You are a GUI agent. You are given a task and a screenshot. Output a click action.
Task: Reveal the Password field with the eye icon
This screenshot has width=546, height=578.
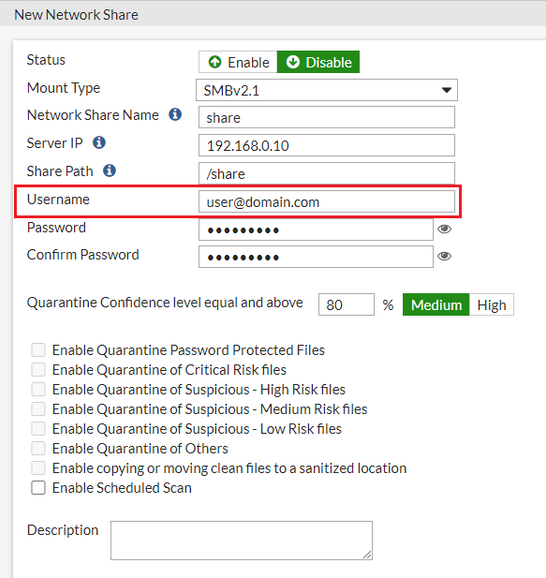(x=444, y=229)
